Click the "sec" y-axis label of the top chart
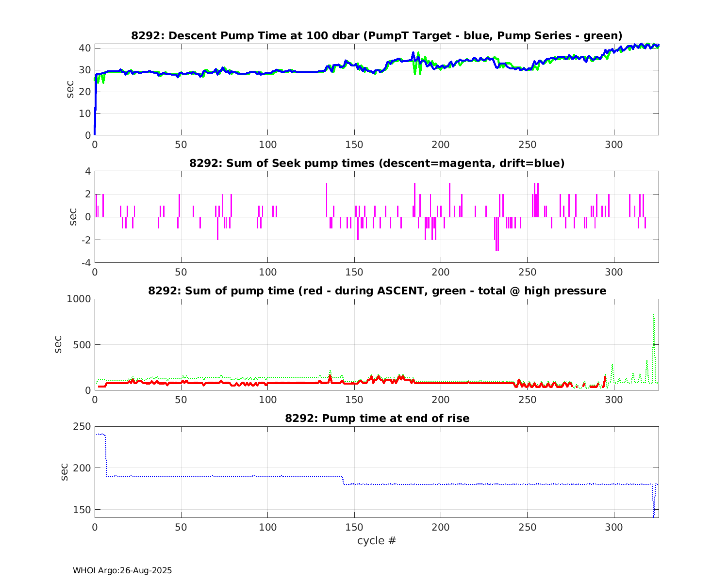 point(71,89)
